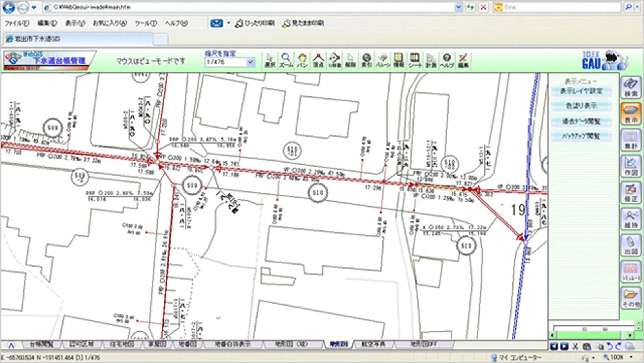This screenshot has height=363, width=644.
Task: Activate the パン (pan) hand tool
Action: [302, 60]
